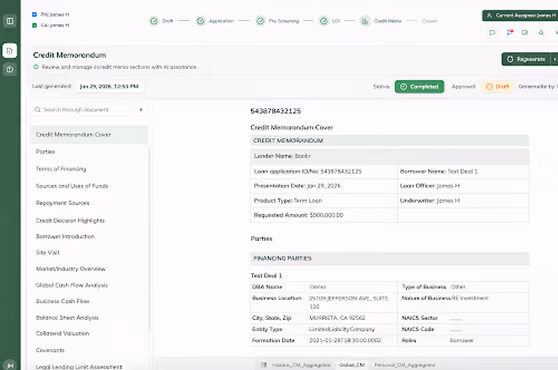Go to Site Visit section
This screenshot has width=558, height=370.
pyautogui.click(x=48, y=252)
